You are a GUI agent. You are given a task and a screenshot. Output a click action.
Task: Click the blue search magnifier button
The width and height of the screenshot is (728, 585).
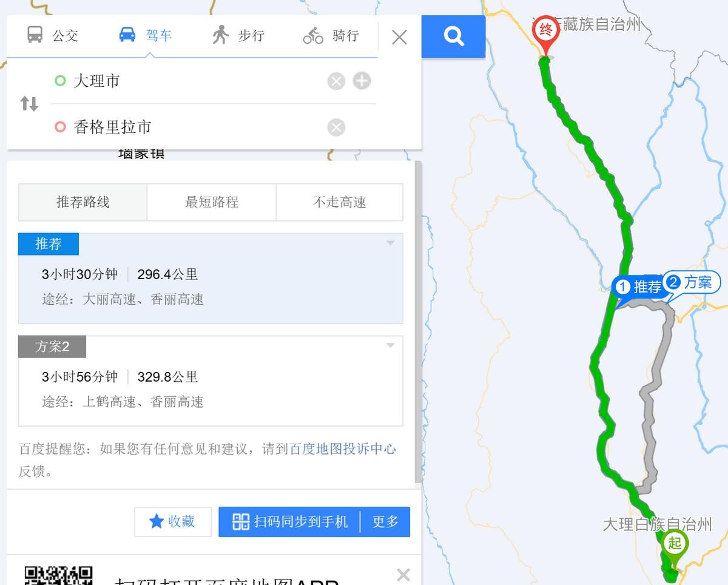453,36
